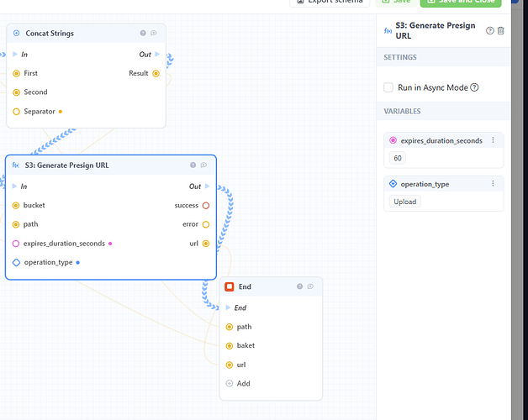Image resolution: width=528 pixels, height=420 pixels.
Task: Click the Save and Close button
Action: (461, 2)
